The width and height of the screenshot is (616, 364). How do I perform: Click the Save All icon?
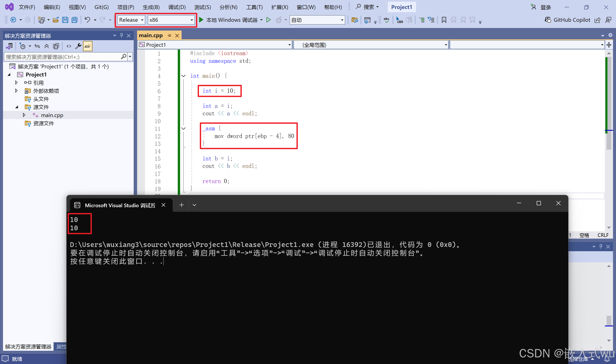(x=75, y=20)
